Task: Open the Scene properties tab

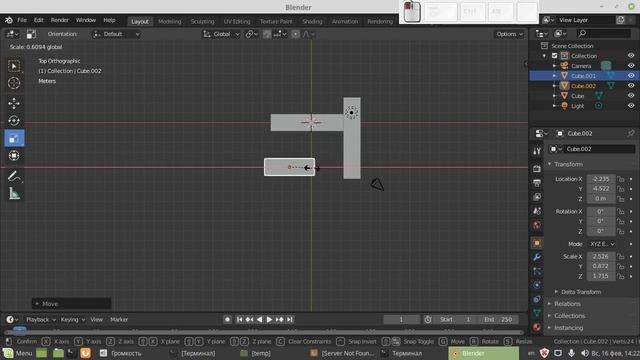Action: click(x=537, y=211)
